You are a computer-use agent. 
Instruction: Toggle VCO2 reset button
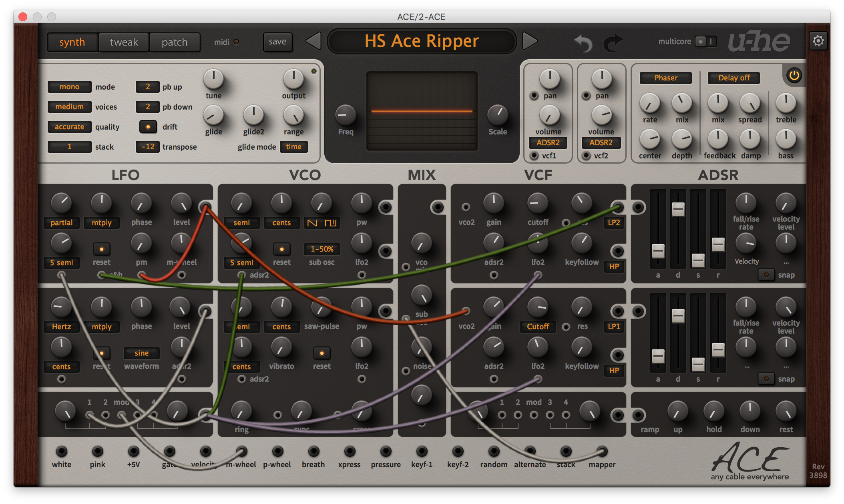(x=322, y=353)
